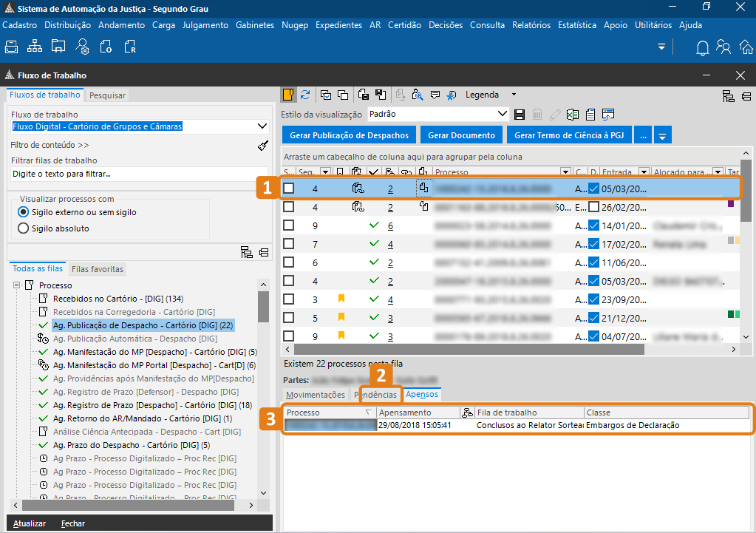Click 'Gerar Publicação de Despachos' button

349,135
